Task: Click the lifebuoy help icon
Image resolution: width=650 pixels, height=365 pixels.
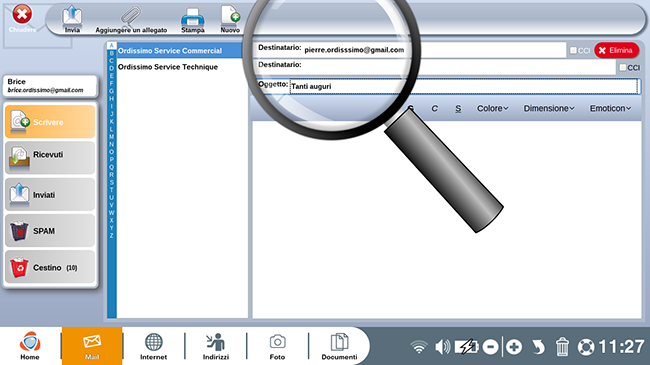Action: coord(586,347)
